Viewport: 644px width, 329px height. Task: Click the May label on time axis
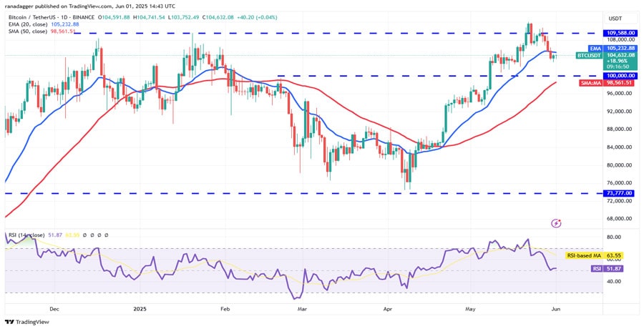pyautogui.click(x=472, y=308)
